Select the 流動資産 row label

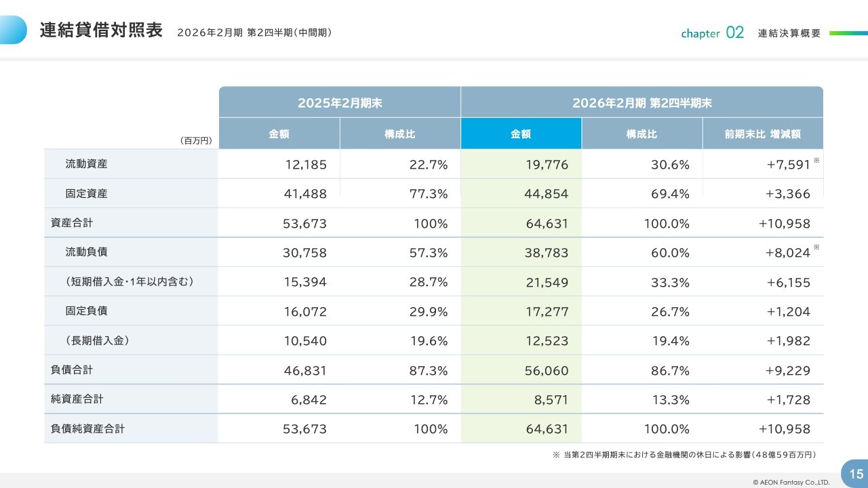point(86,164)
